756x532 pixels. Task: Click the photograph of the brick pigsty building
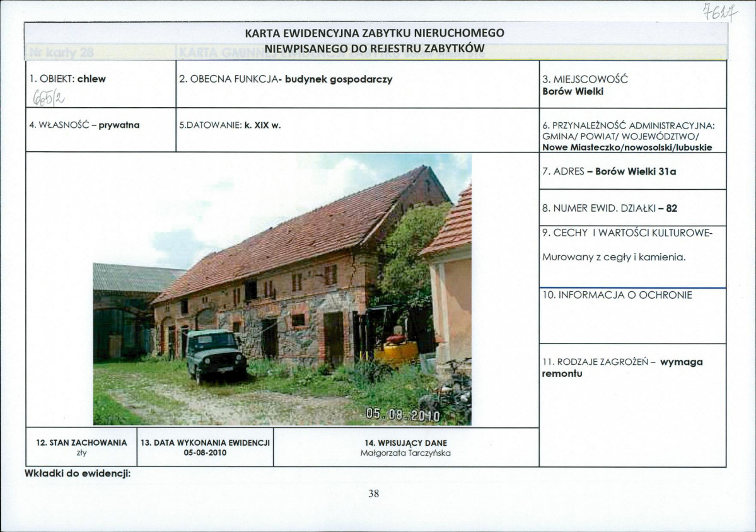coord(282,289)
